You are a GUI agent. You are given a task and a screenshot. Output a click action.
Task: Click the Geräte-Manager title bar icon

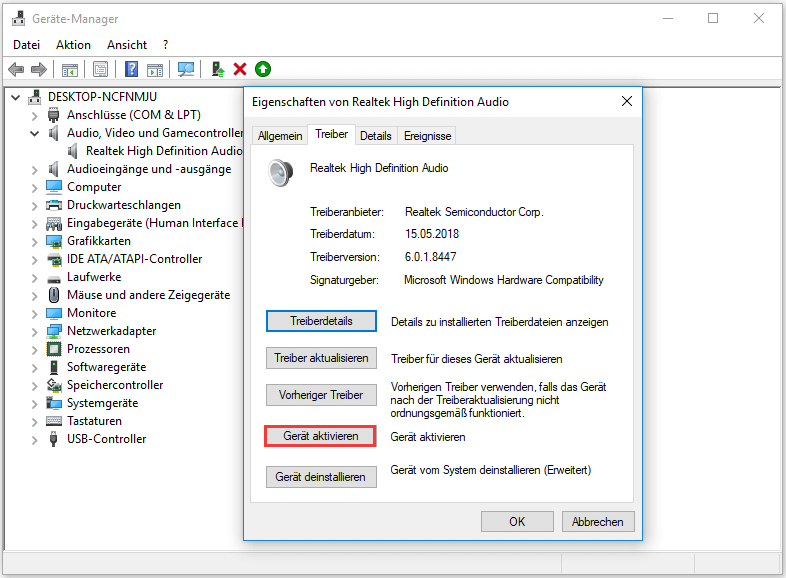point(19,19)
